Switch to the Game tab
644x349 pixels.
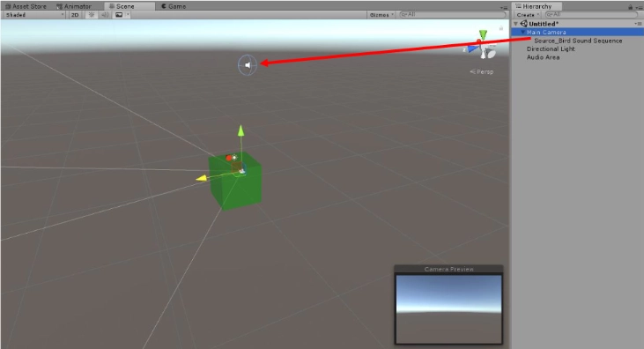[174, 6]
